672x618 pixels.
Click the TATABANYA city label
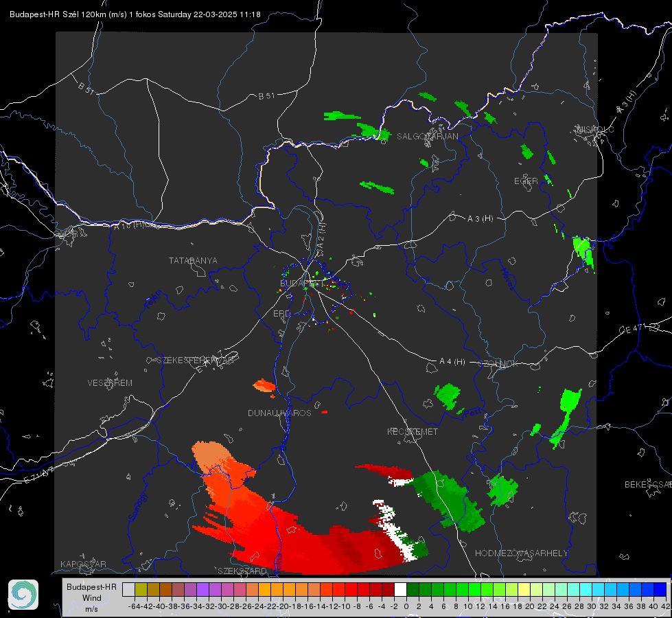[x=193, y=261]
